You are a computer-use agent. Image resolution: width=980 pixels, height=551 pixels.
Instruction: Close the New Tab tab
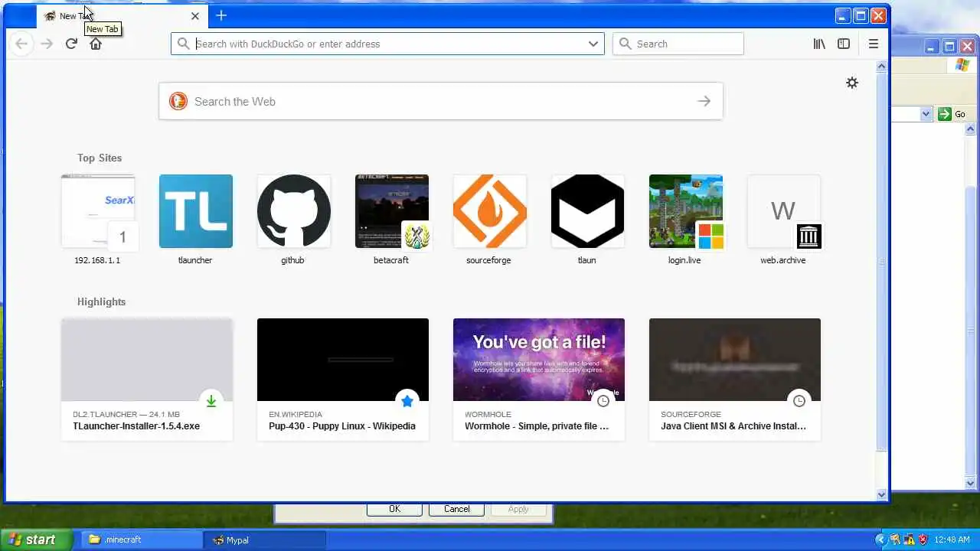pyautogui.click(x=195, y=15)
